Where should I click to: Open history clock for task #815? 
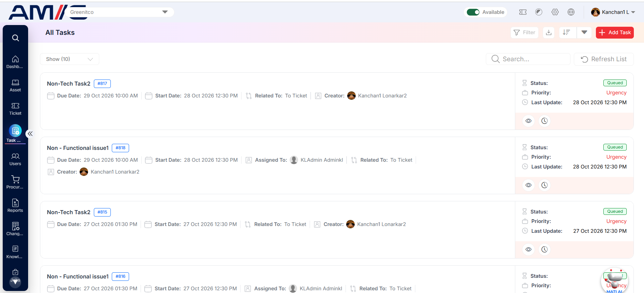(x=544, y=249)
